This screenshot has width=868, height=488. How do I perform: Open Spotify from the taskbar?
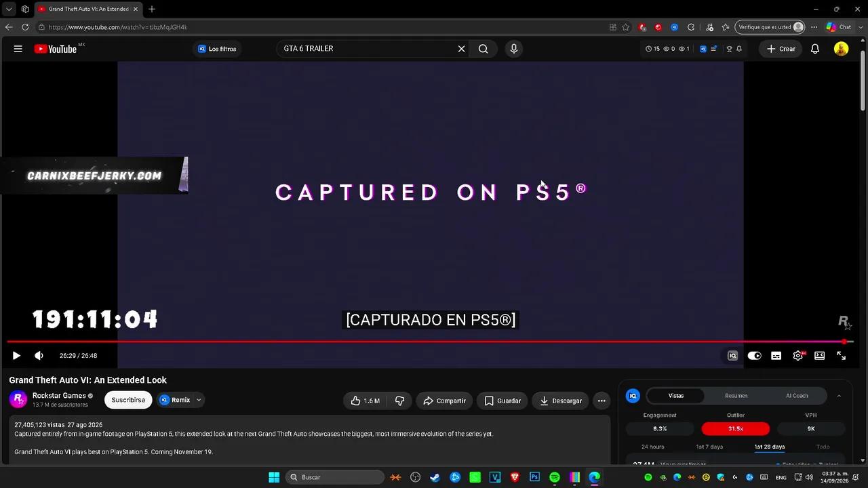click(555, 477)
